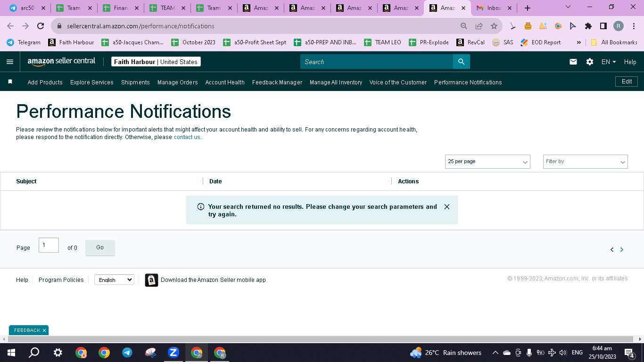Show hidden system tray icons
Screen dimensions: 644x362
[x=495, y=353]
